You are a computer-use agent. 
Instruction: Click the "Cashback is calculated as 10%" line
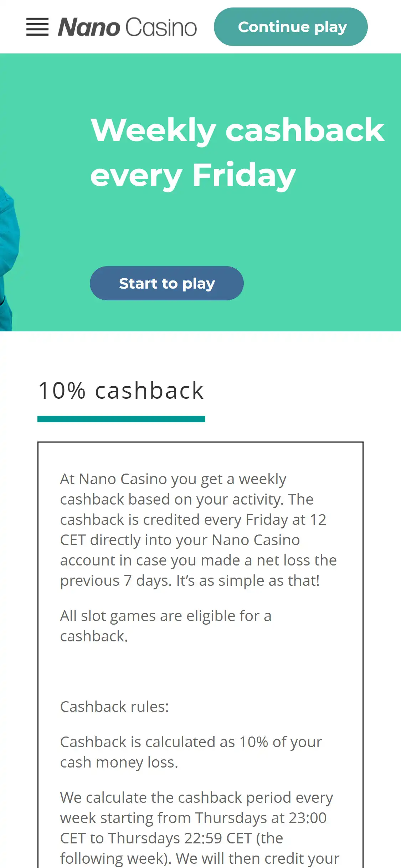[191, 742]
